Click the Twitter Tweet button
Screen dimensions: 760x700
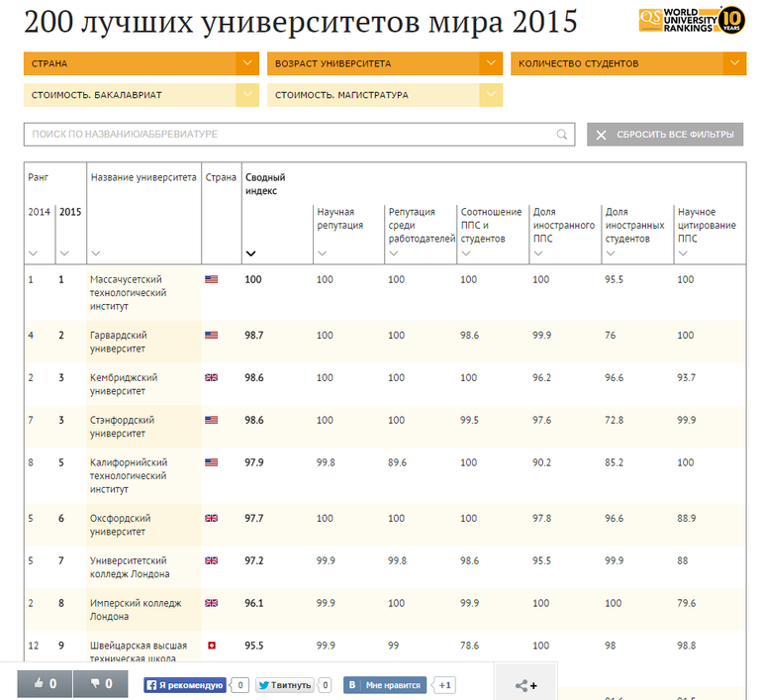tap(285, 685)
